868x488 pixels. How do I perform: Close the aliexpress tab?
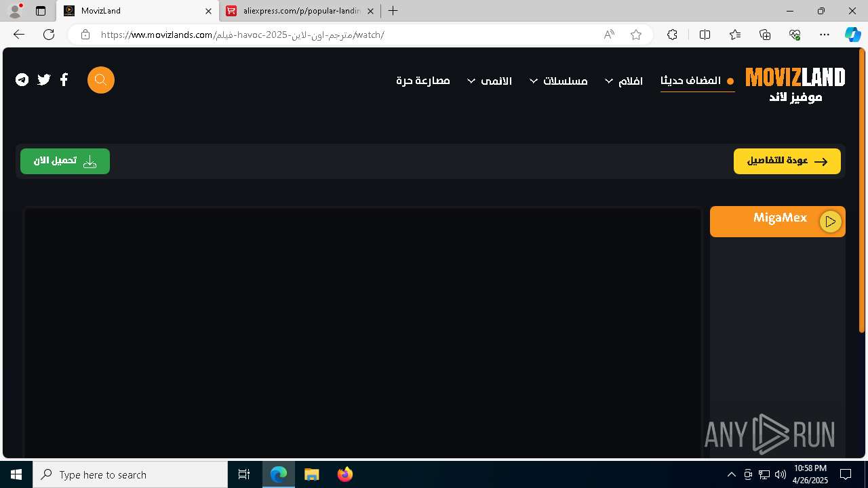point(370,11)
